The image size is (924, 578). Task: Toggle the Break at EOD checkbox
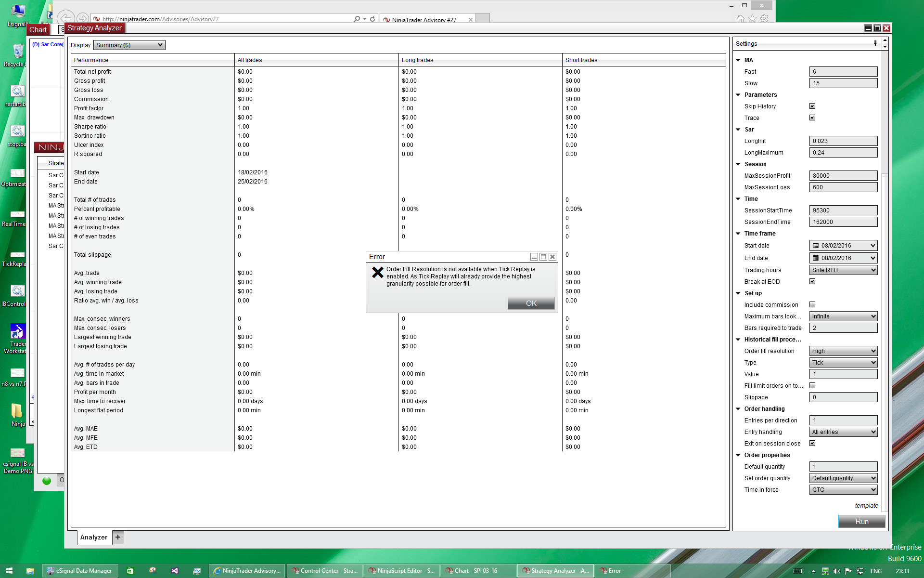pyautogui.click(x=812, y=282)
